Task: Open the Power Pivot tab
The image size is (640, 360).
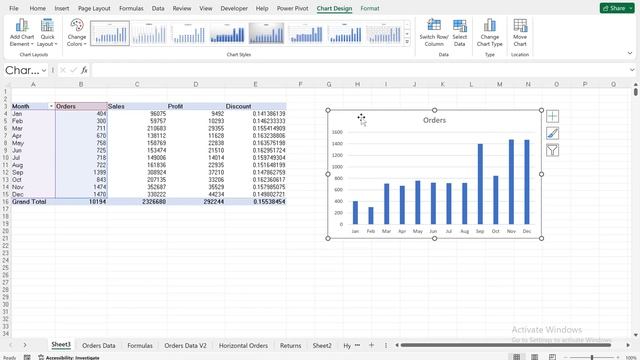Action: tap(292, 8)
